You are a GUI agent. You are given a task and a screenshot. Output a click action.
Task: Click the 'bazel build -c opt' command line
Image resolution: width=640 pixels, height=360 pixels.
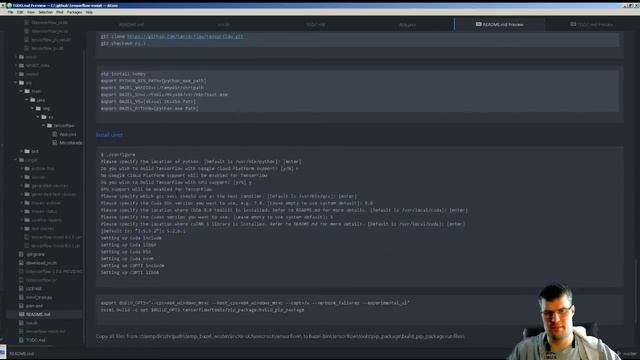(202, 310)
